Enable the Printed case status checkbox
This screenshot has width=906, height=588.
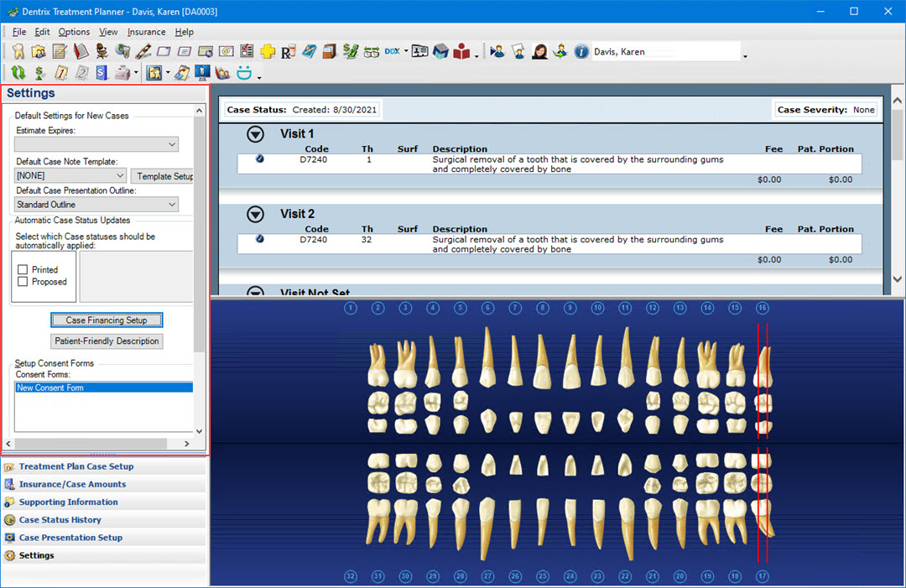(x=23, y=270)
